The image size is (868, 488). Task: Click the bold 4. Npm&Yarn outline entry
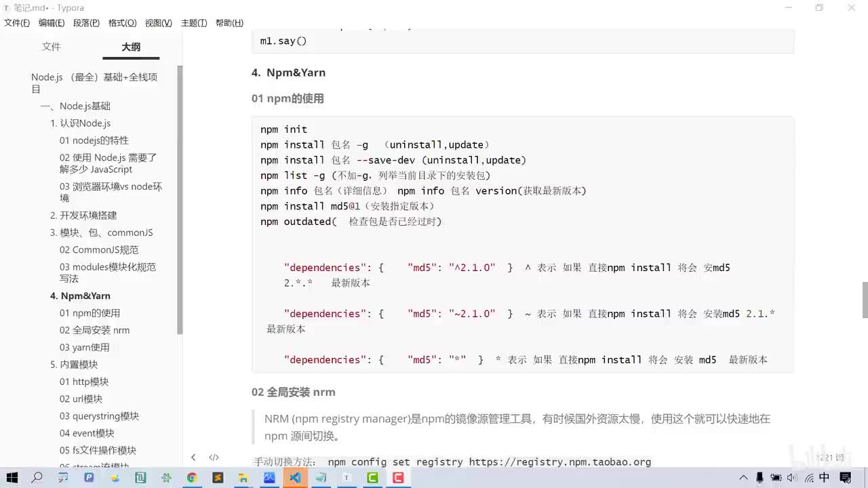[80, 296]
